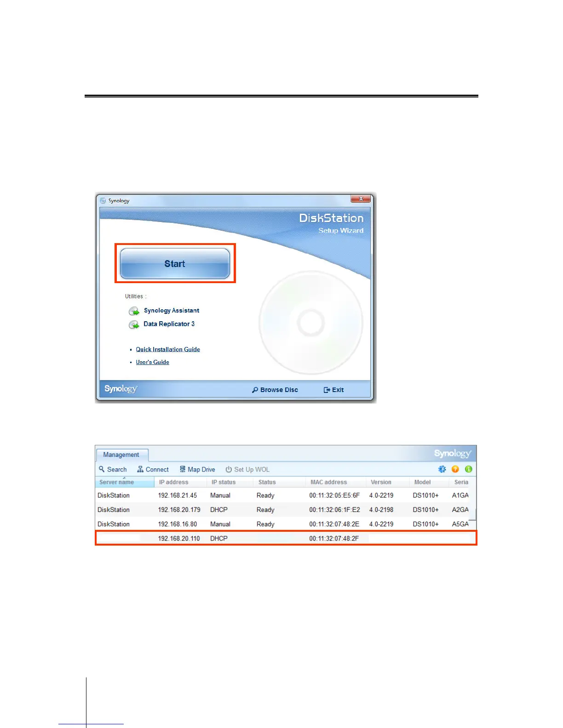Open the User's Guide link

point(152,362)
